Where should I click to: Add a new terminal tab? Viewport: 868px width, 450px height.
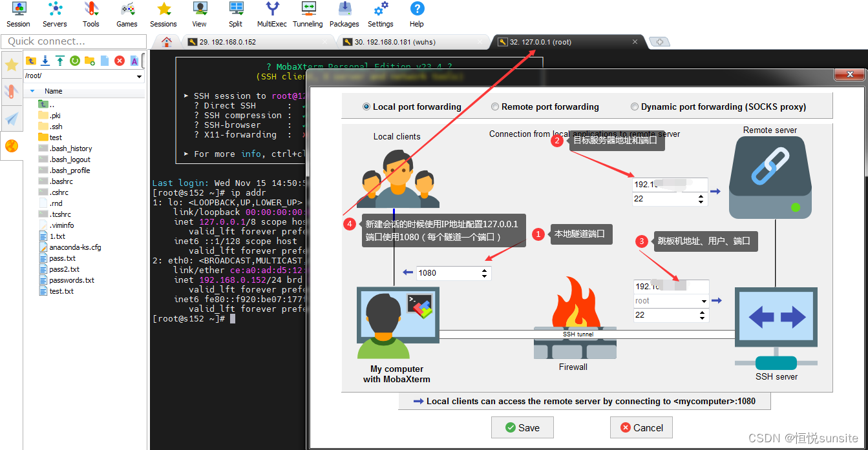pos(660,42)
